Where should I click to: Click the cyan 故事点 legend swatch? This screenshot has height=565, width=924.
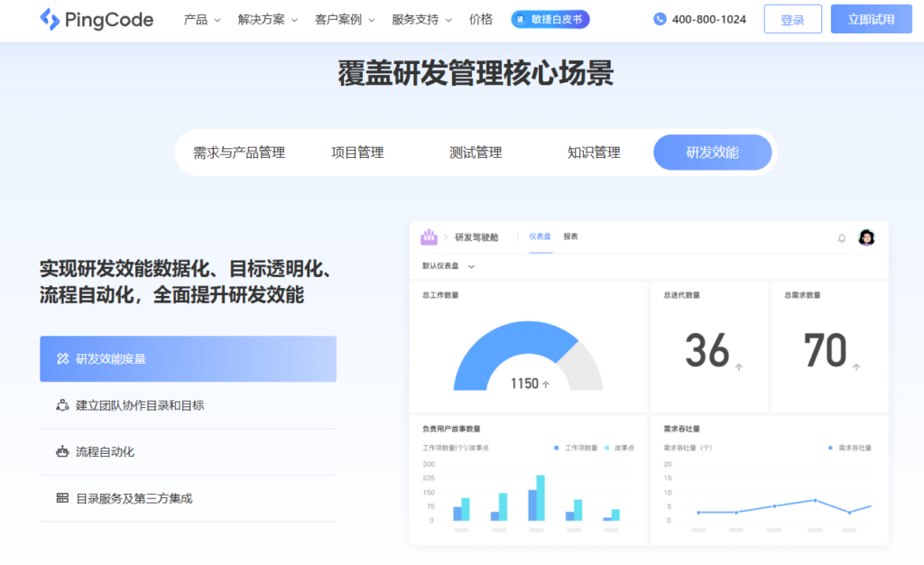click(x=607, y=448)
